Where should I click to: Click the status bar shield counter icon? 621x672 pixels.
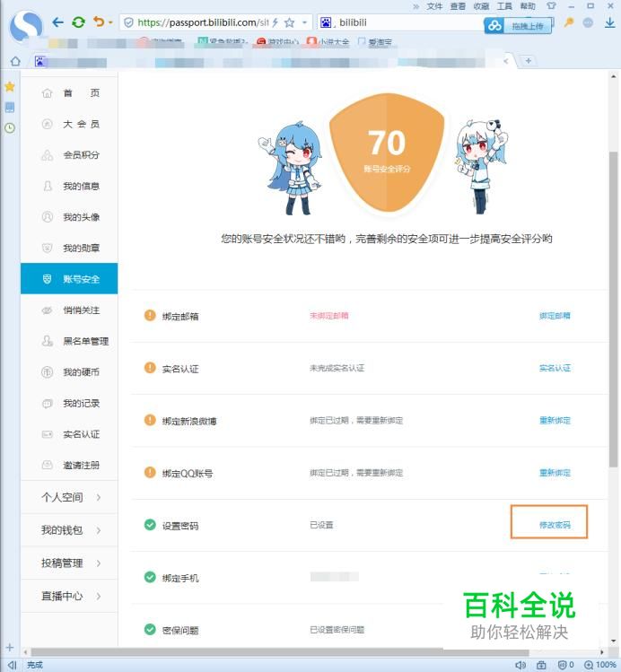coord(565,665)
